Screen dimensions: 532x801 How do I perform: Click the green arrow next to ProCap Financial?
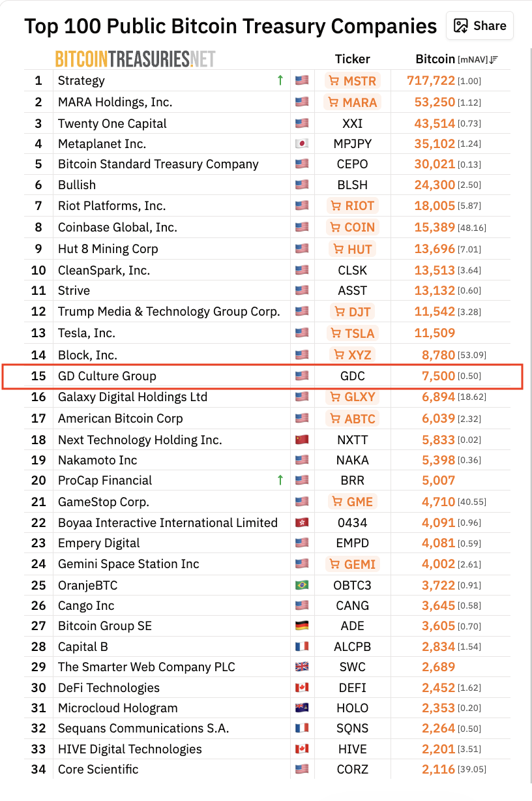280,479
